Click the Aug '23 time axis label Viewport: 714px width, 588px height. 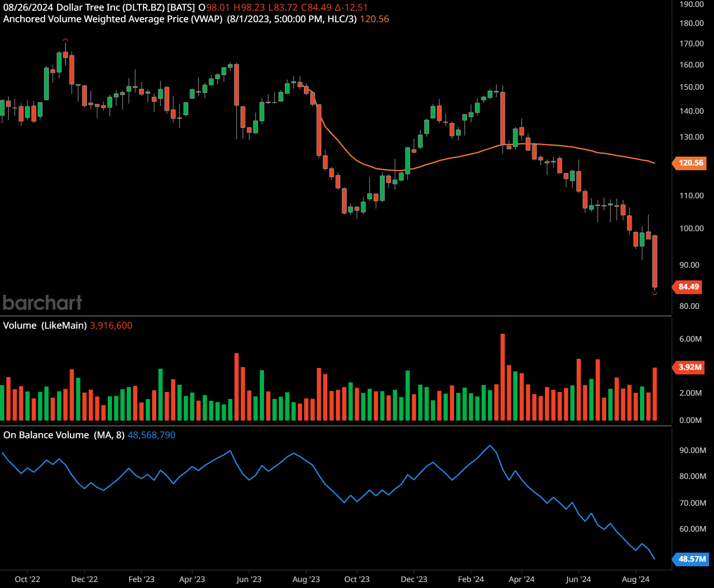coord(306,579)
